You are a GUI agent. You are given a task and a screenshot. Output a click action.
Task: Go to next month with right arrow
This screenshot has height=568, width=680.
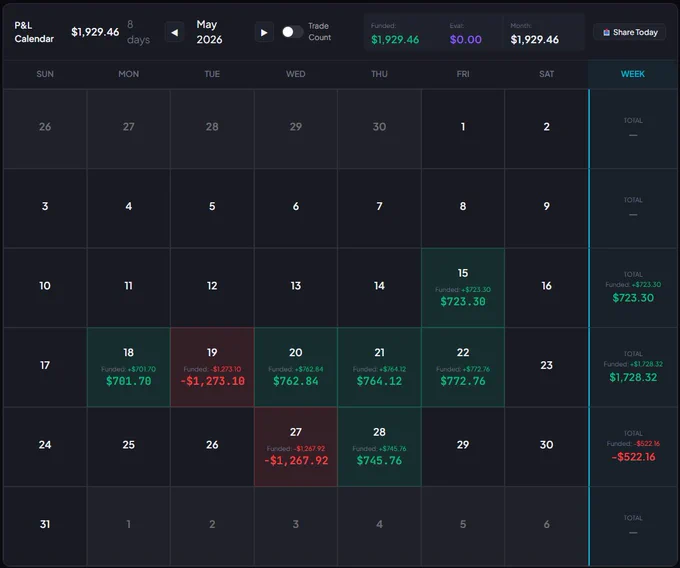tap(264, 33)
